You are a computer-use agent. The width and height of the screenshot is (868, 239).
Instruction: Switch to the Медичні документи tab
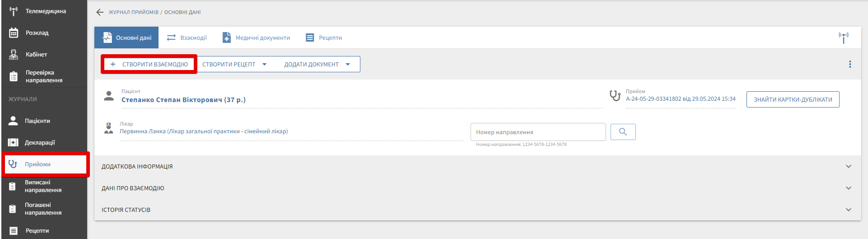click(x=256, y=38)
